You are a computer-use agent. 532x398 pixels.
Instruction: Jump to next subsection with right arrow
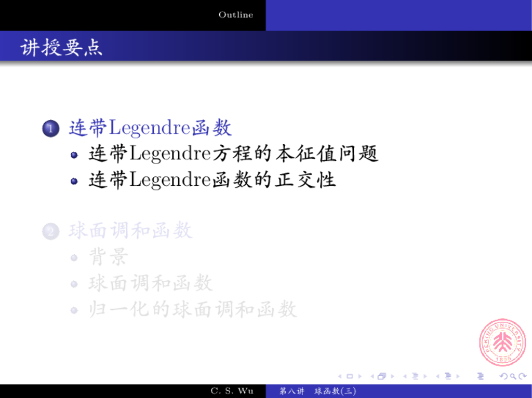[x=425, y=376]
